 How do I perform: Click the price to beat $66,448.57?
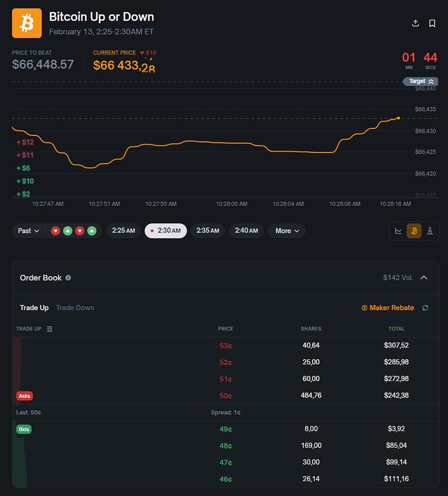(x=43, y=64)
